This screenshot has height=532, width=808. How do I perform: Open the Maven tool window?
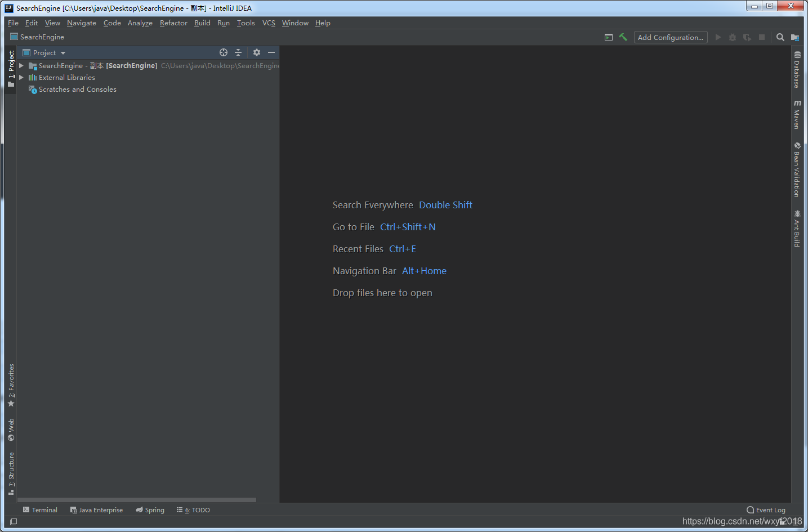797,114
